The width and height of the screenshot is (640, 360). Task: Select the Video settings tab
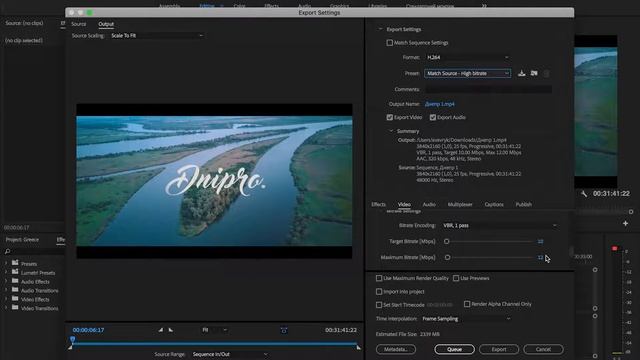click(404, 204)
